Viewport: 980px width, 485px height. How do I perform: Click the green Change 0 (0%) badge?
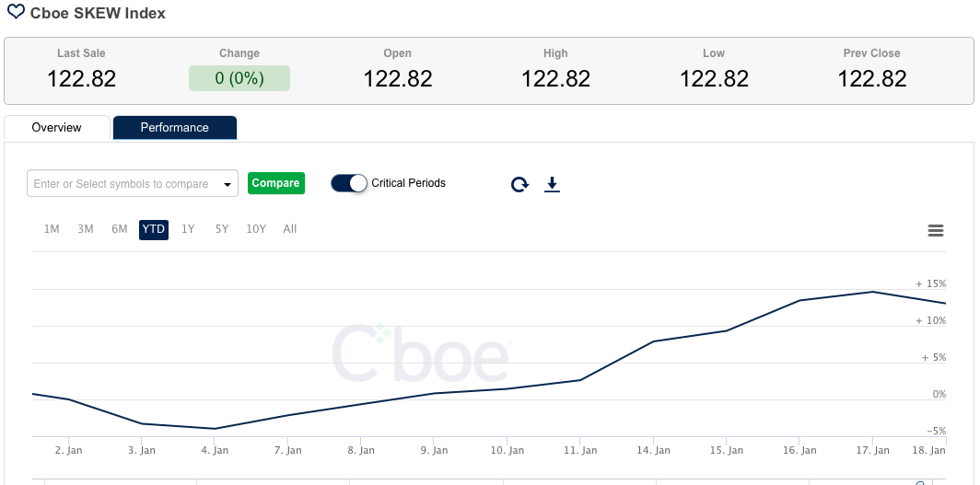[x=239, y=78]
